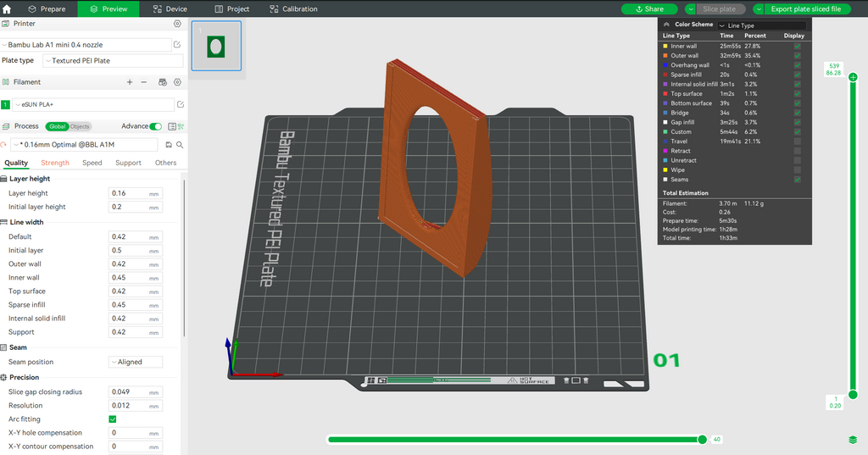
Task: Open the Seam position dropdown
Action: pyautogui.click(x=136, y=362)
